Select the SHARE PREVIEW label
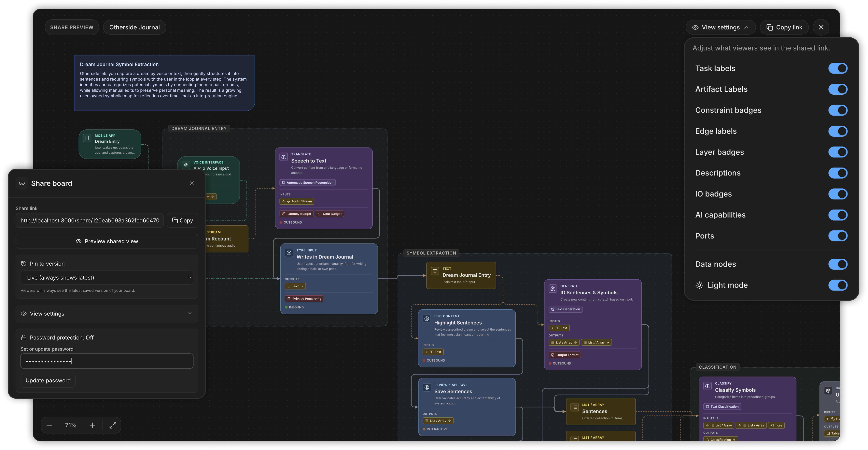Viewport: 868px width, 450px height. 72,27
